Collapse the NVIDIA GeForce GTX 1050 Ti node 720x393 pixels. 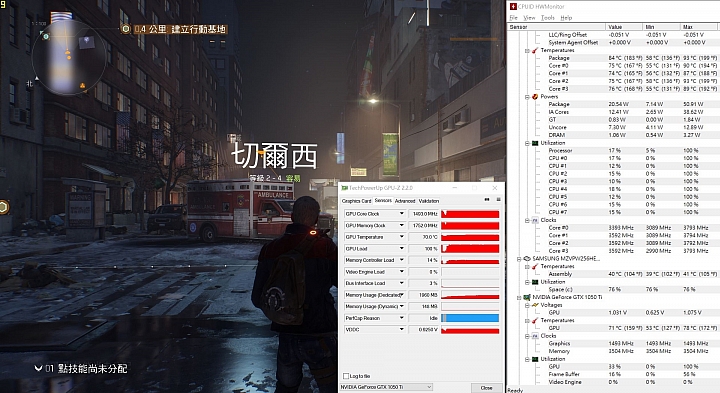[519, 298]
